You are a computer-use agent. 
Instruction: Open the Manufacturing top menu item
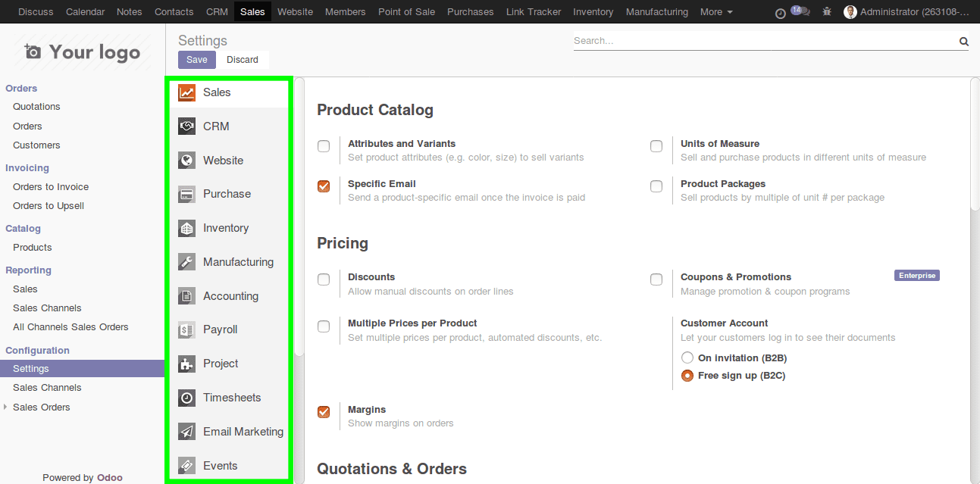coord(657,12)
